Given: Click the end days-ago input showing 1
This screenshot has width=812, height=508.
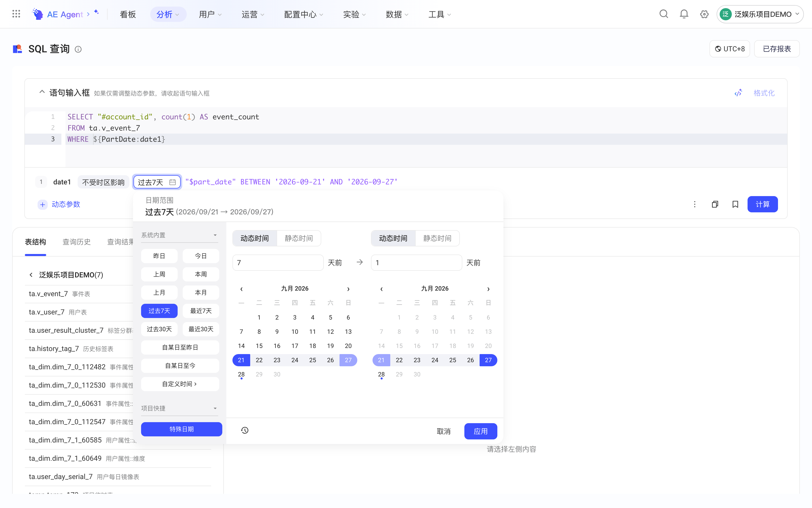Looking at the screenshot, I should click(x=416, y=262).
